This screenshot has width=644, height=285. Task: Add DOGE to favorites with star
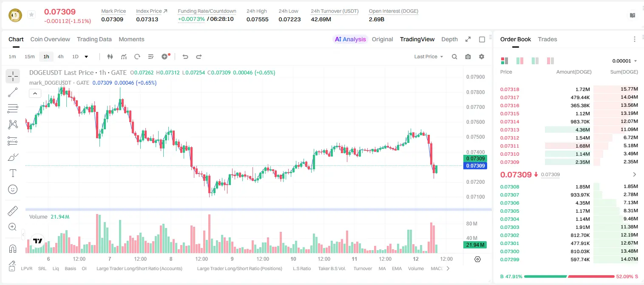click(x=31, y=15)
